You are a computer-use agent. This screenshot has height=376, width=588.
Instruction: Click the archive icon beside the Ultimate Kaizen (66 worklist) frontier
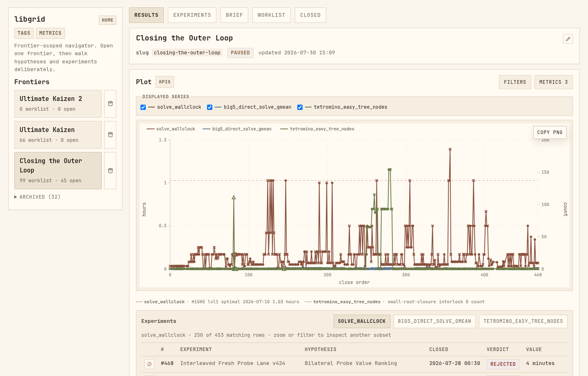[x=110, y=135]
